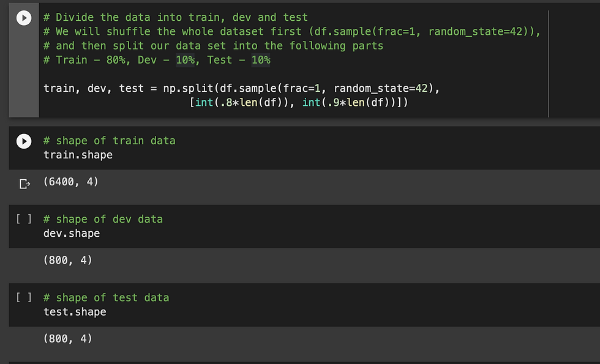600x364 pixels.
Task: Click the gray gutter of the split cell
Action: (x=23, y=73)
